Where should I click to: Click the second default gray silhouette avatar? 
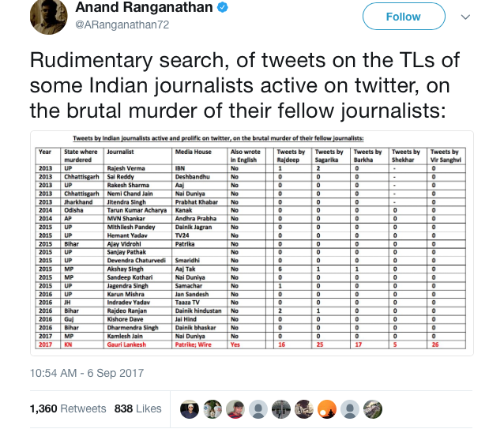350,408
